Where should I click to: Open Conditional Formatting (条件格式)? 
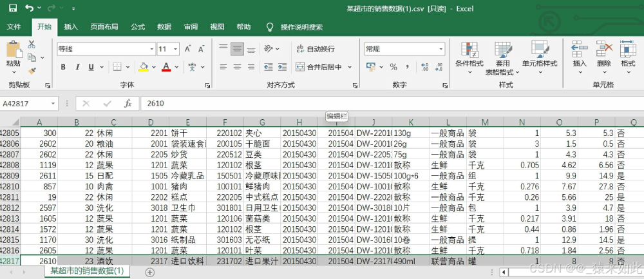click(x=469, y=55)
